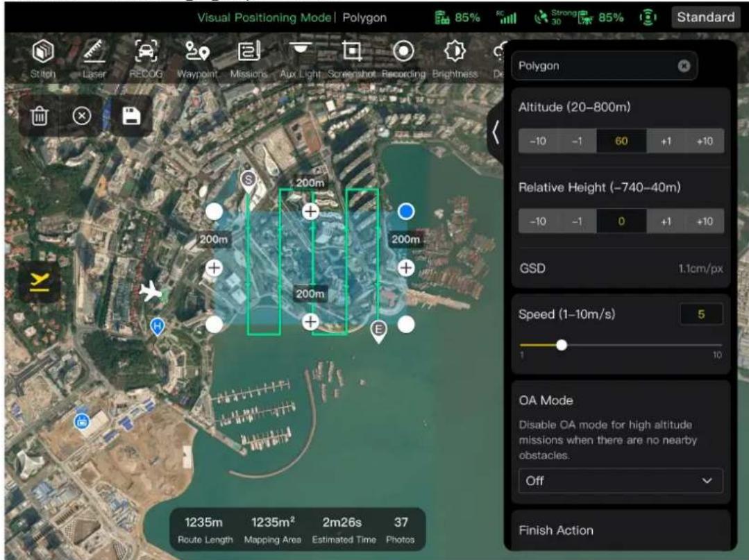Increase Altitude by 1
The image size is (749, 560).
click(666, 141)
